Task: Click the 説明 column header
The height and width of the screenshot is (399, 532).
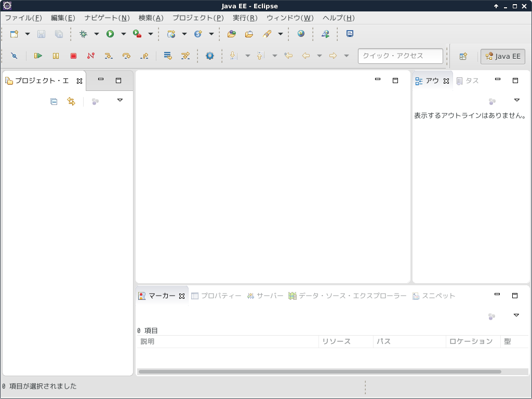Action: 228,342
